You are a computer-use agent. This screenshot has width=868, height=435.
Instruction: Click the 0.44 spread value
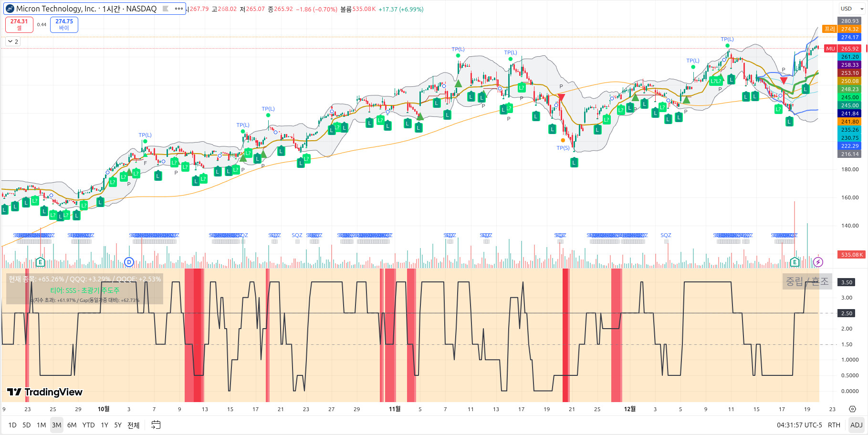tap(42, 25)
